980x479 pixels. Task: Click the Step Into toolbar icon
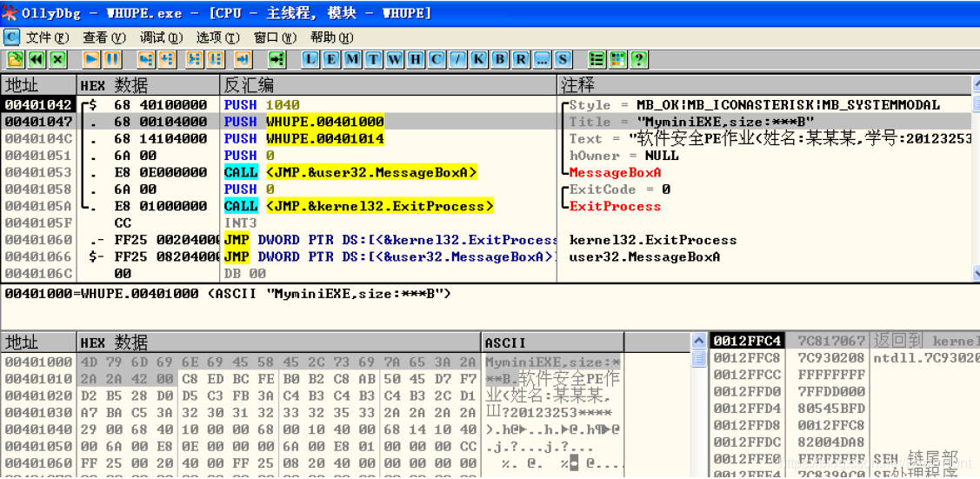point(146,59)
